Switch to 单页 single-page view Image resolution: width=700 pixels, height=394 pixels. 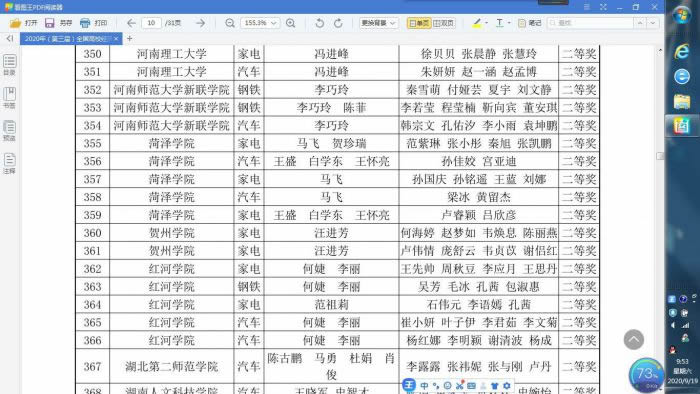[419, 23]
